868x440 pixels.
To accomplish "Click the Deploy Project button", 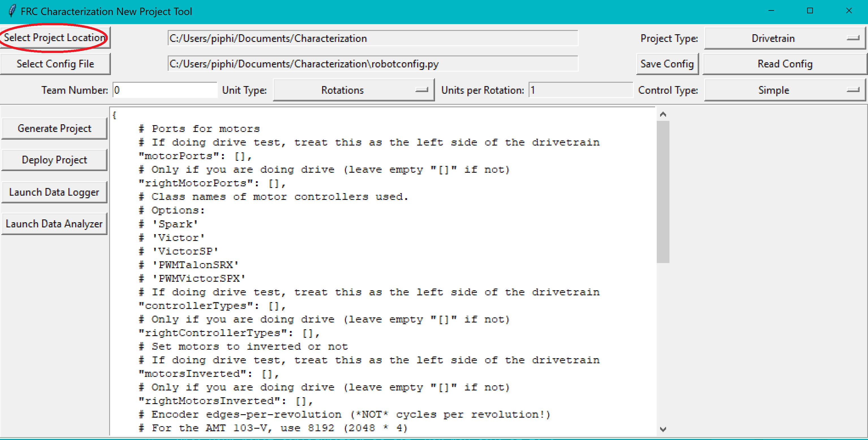I will (54, 160).
